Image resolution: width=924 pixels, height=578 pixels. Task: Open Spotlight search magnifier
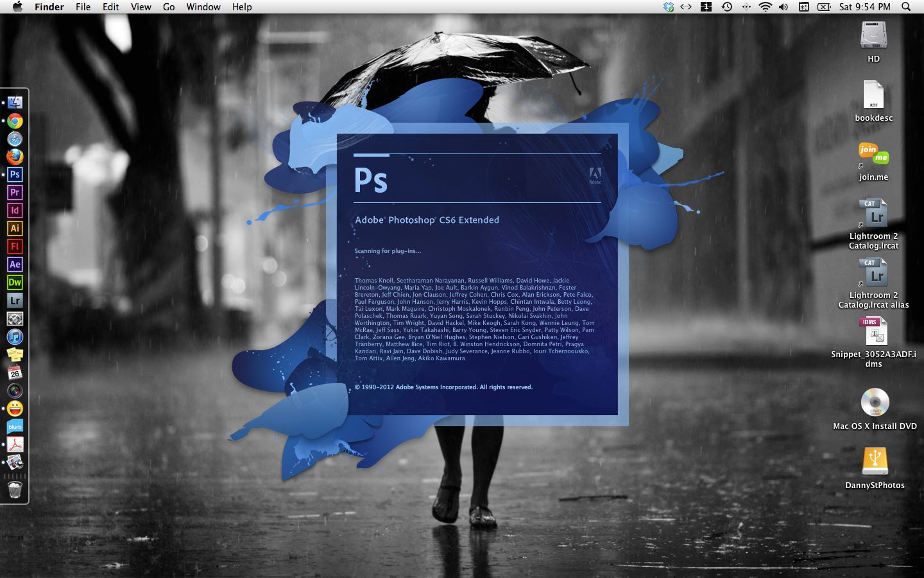pyautogui.click(x=906, y=7)
